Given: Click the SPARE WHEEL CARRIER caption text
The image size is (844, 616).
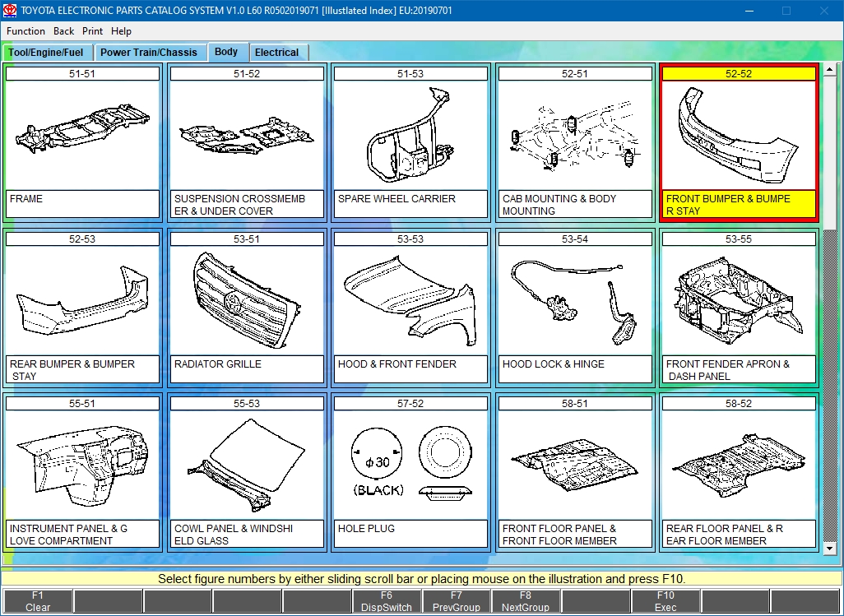Looking at the screenshot, I should pos(396,198).
